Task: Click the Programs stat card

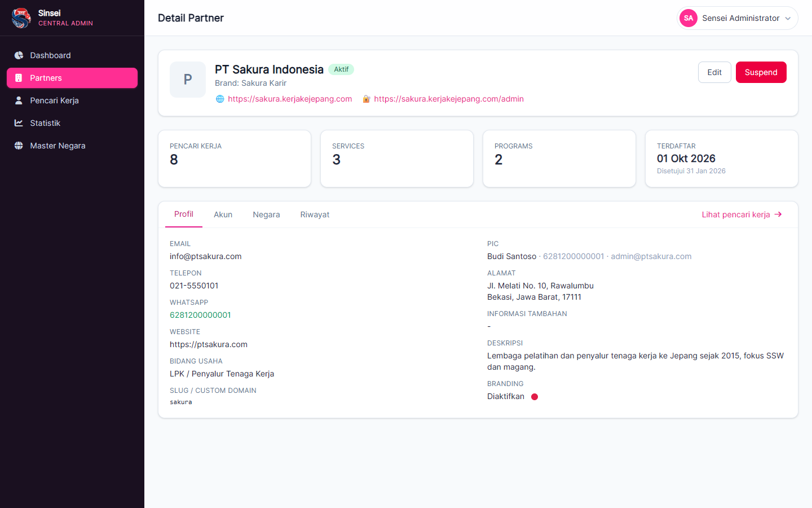Action: [559, 159]
